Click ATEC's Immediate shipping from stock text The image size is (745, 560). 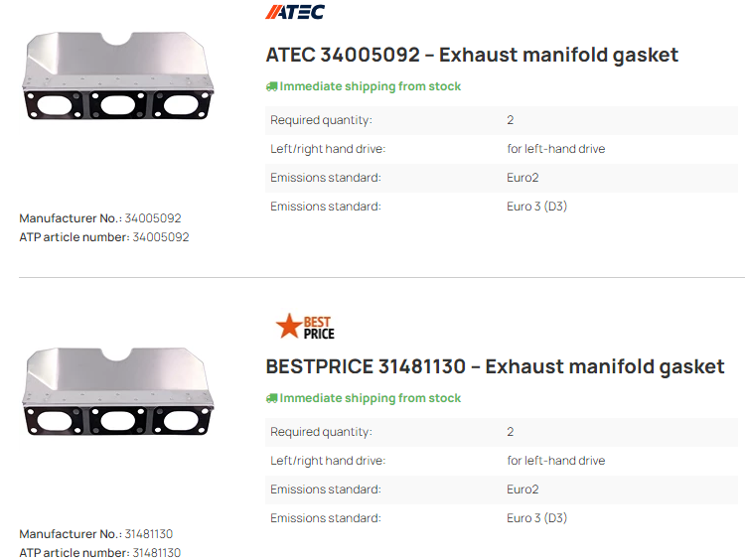click(371, 86)
